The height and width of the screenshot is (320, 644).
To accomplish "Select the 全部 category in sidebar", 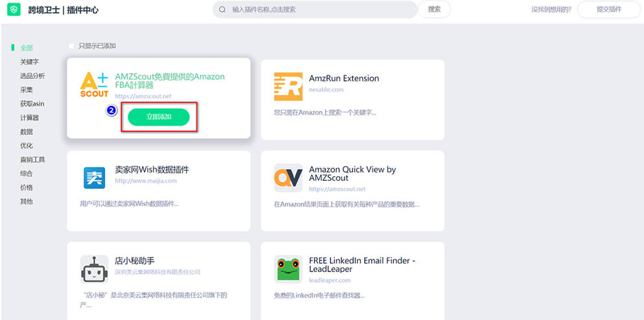I will click(x=27, y=48).
